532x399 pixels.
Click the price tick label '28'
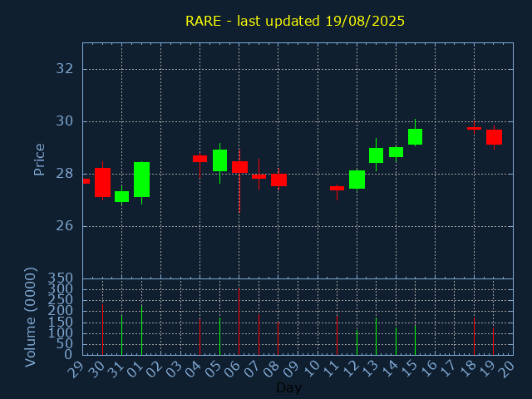click(65, 174)
